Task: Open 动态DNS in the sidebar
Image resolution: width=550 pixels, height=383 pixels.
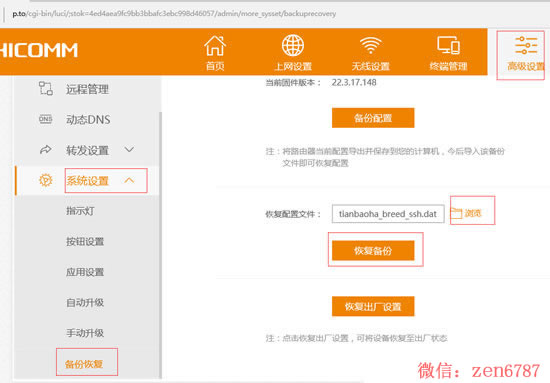Action: 88,120
